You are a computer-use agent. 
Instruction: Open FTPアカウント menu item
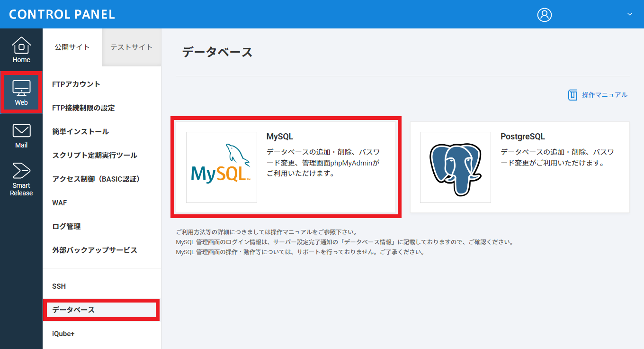76,84
